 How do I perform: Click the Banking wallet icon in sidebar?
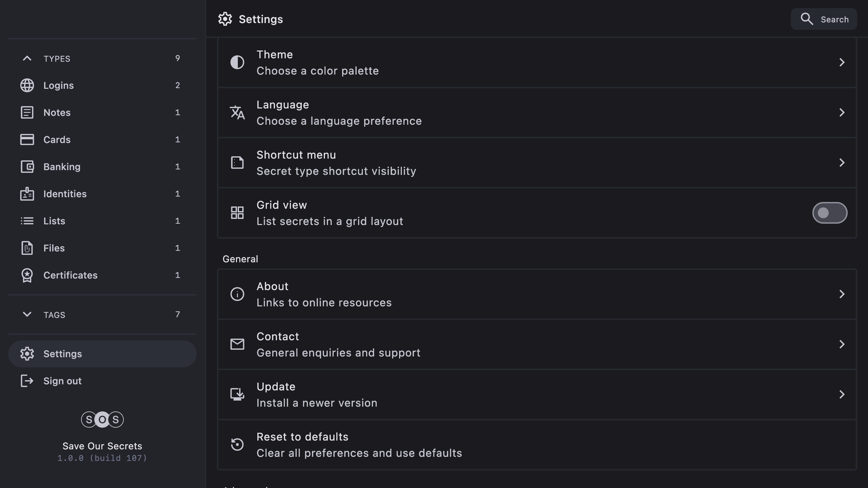click(x=27, y=167)
